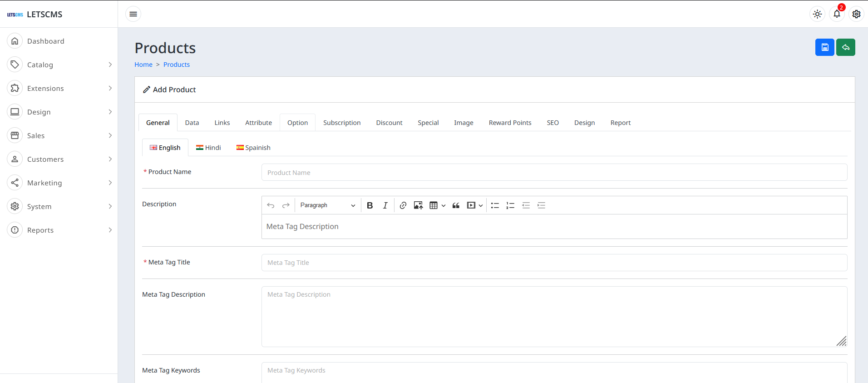Open the Paragraph heading dropdown
This screenshot has width=868, height=383.
pos(327,205)
